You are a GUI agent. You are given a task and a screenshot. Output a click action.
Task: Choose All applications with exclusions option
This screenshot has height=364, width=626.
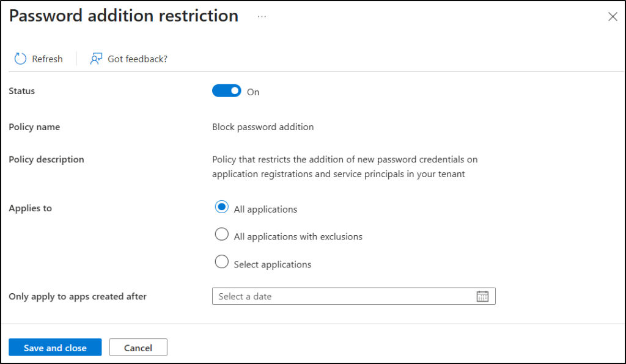(222, 235)
